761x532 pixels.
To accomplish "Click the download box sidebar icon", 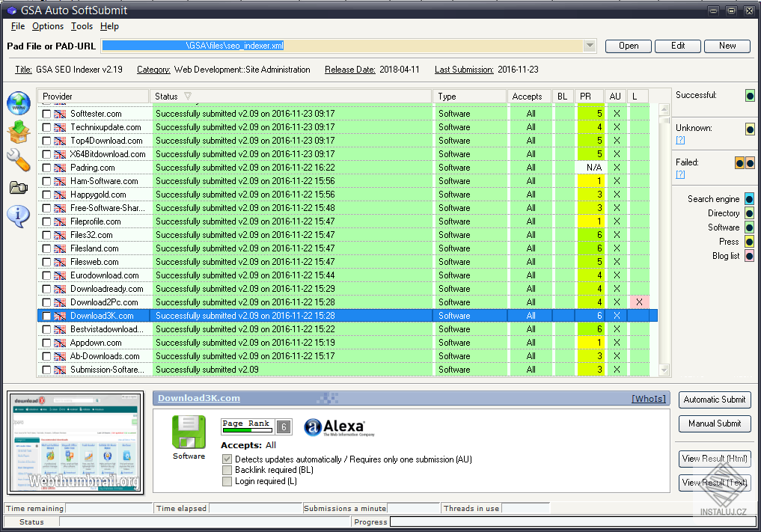I will tap(19, 132).
